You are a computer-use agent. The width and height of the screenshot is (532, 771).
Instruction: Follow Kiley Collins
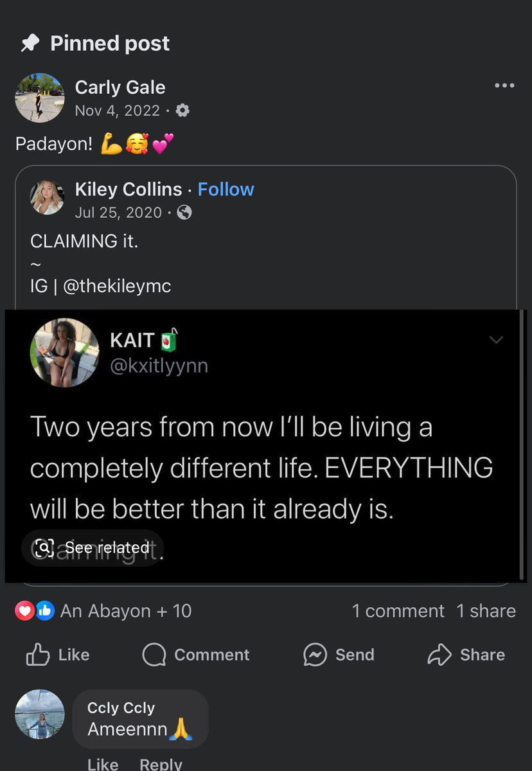(x=226, y=190)
